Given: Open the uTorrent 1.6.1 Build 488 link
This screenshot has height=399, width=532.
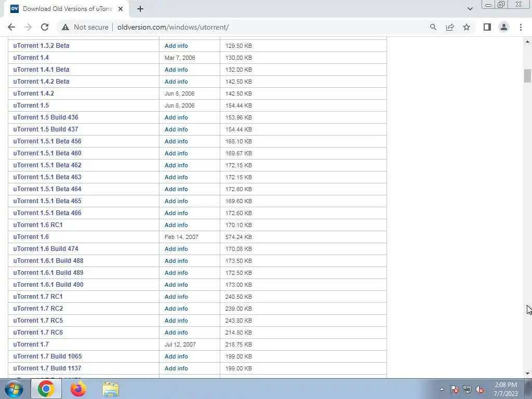Looking at the screenshot, I should tap(48, 261).
